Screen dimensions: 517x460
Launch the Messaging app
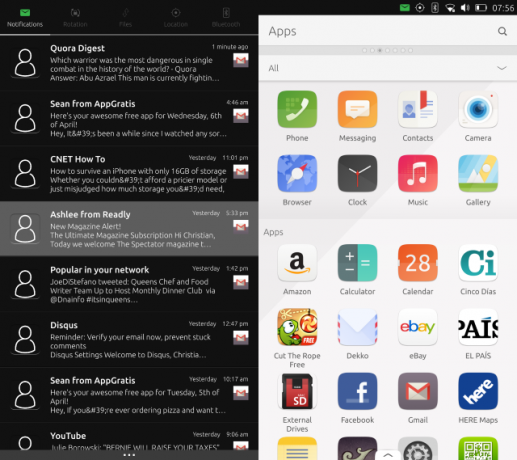[357, 109]
